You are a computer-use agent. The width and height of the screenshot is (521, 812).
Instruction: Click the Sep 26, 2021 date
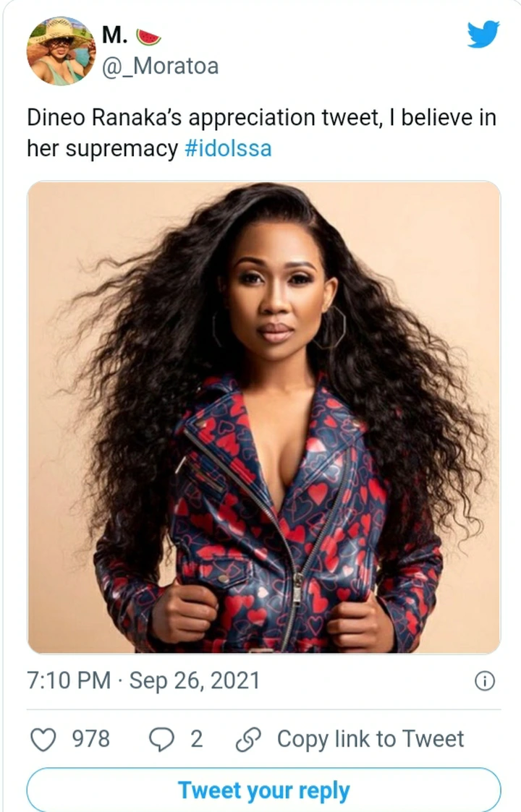195,680
